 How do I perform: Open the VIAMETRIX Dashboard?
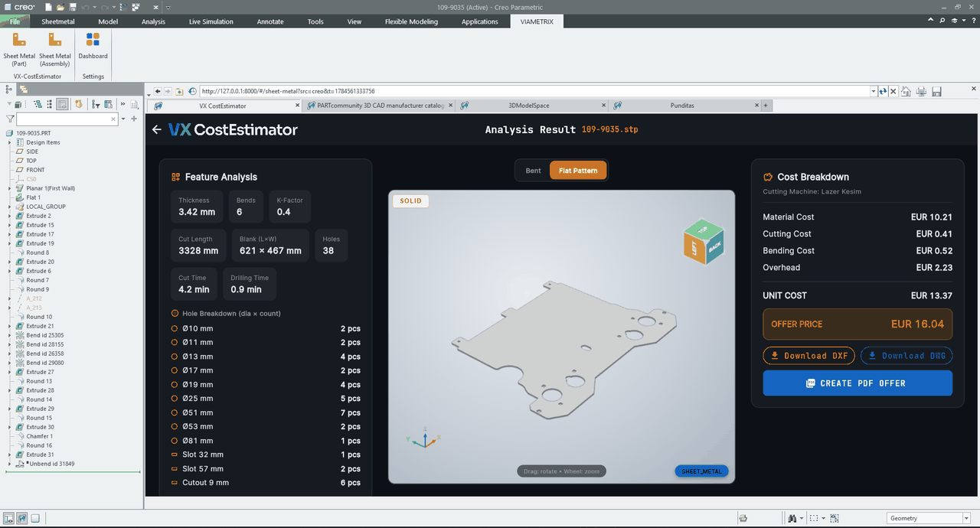(93, 47)
